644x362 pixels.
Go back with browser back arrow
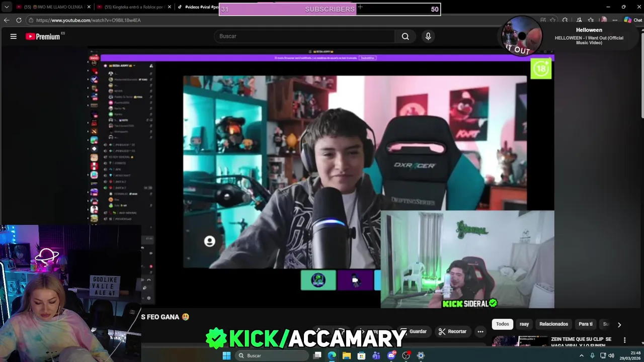tap(7, 20)
